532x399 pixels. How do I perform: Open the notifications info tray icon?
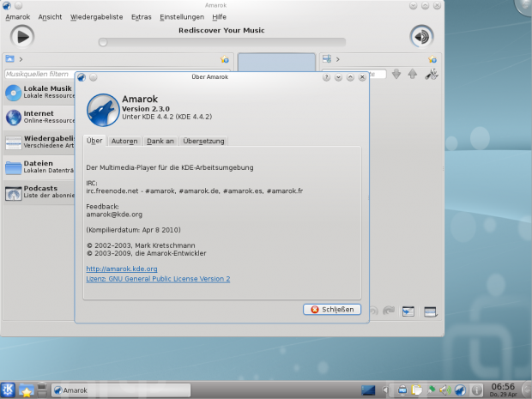point(477,390)
